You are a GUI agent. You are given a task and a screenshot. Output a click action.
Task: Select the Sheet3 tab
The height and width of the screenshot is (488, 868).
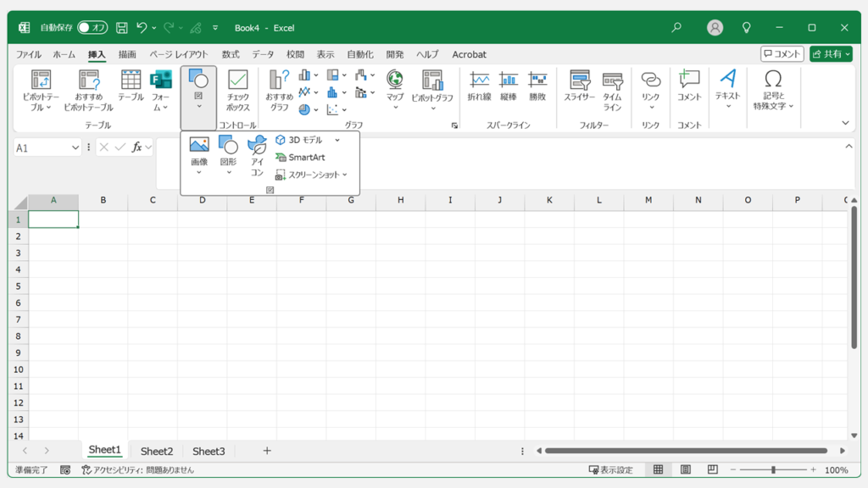(209, 451)
